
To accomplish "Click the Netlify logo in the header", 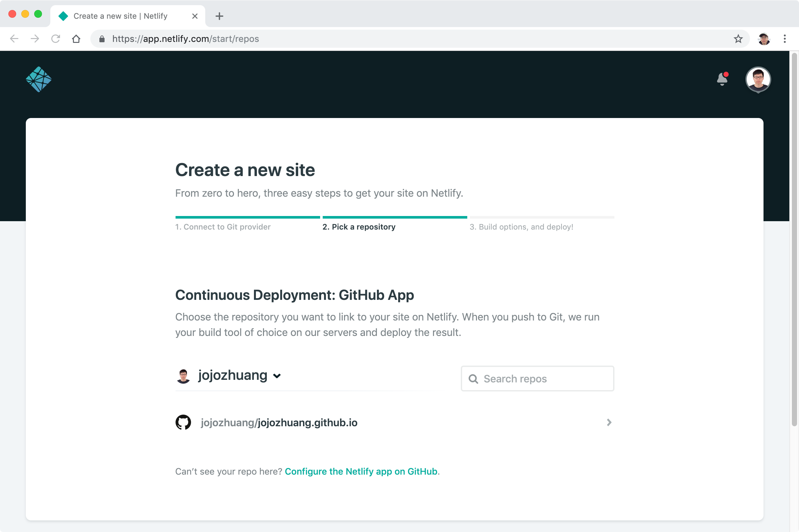I will click(38, 79).
